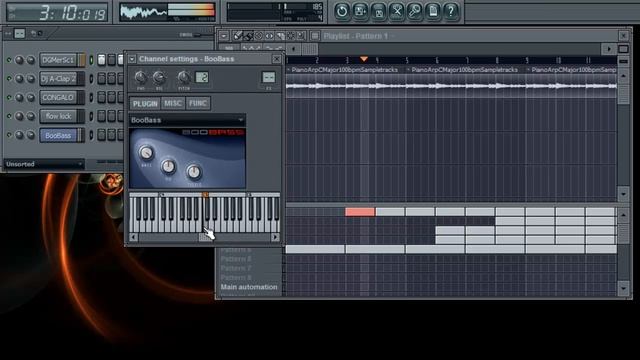Click the BooBass MID knob
Screen dimensions: 640x360
pyautogui.click(x=168, y=167)
